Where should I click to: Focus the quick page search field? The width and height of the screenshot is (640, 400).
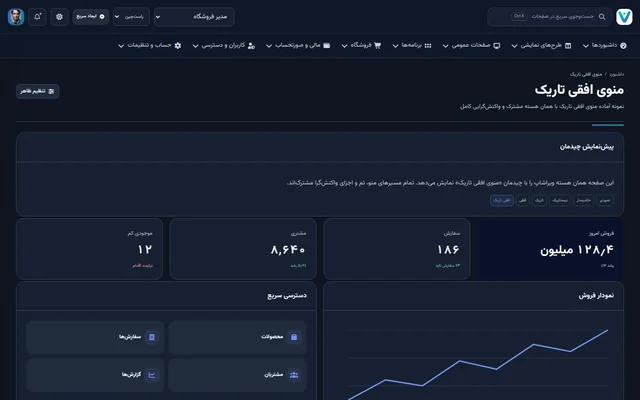click(549, 17)
